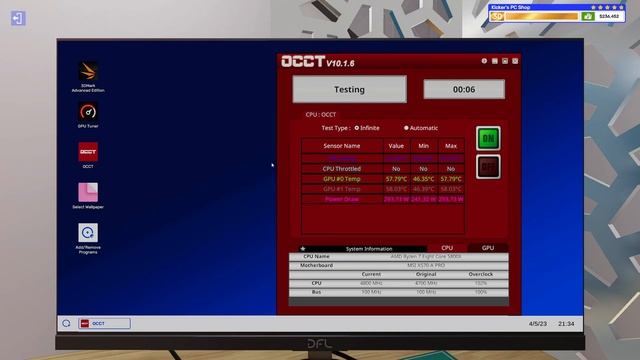Click the Kicker's PC Shop title
640x360 pixels.
pyautogui.click(x=511, y=7)
